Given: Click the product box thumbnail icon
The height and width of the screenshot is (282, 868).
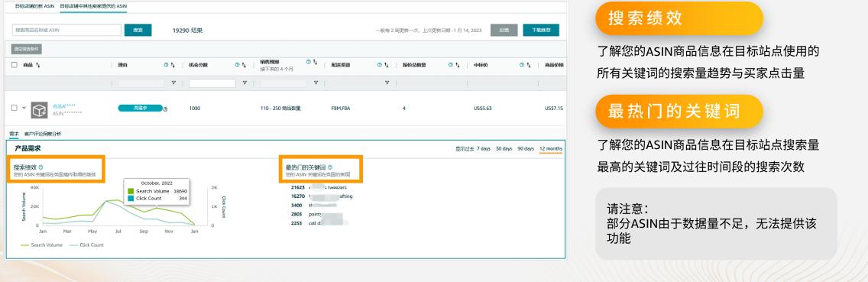Looking at the screenshot, I should pos(38,109).
